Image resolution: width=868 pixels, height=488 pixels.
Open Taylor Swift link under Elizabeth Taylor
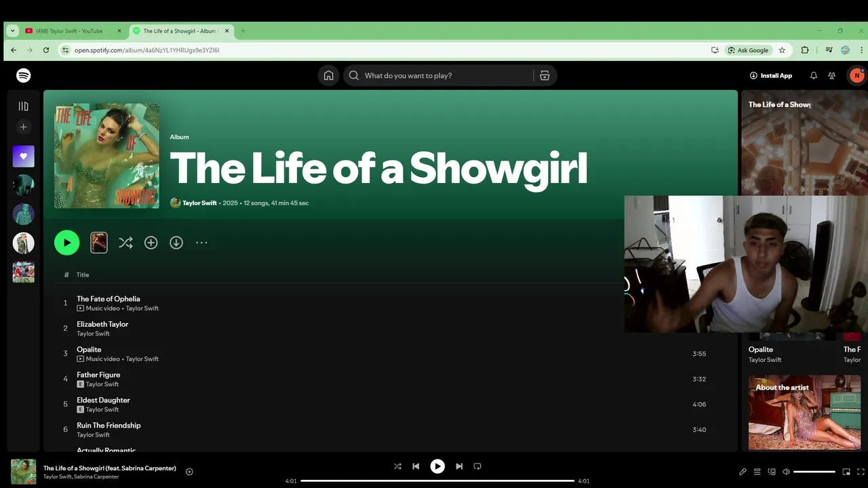tap(93, 333)
